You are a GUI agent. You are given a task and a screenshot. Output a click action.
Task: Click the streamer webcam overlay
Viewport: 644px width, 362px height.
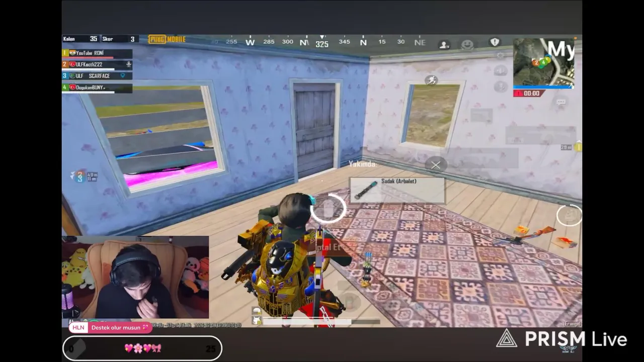pyautogui.click(x=135, y=278)
